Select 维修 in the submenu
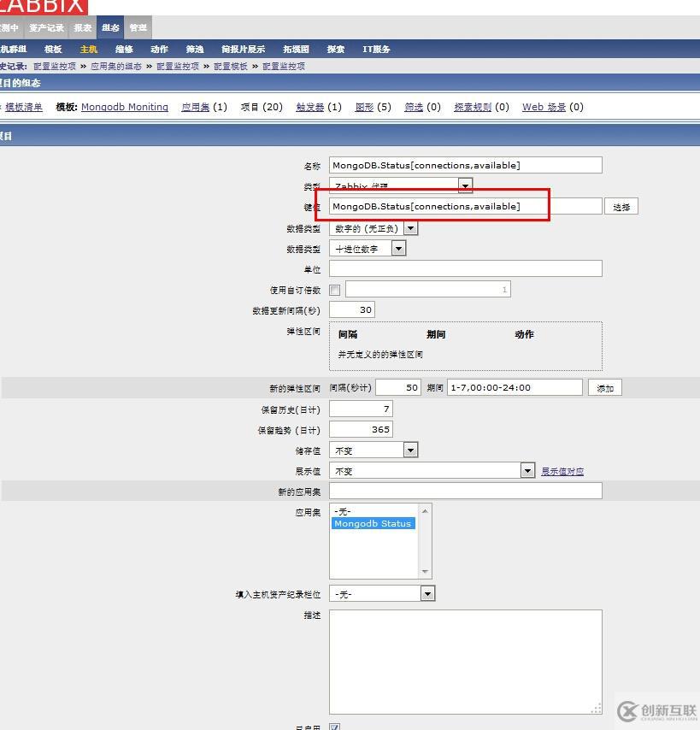This screenshot has height=730, width=700. pyautogui.click(x=124, y=50)
